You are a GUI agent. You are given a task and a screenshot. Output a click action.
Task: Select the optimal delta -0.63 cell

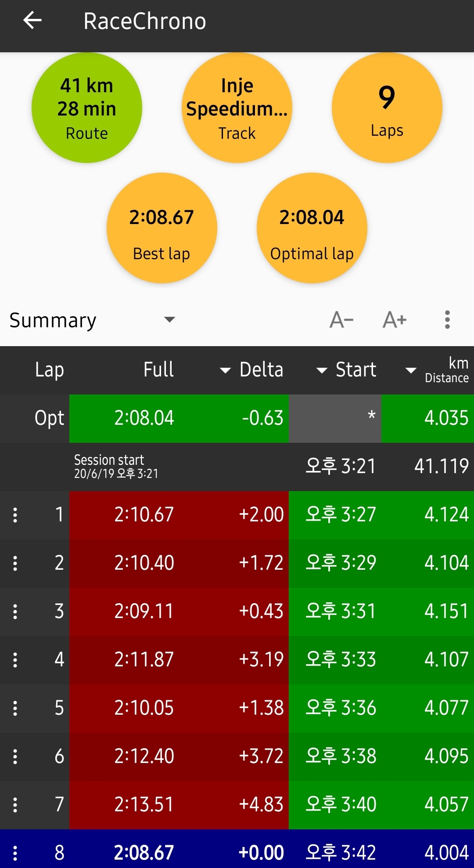[x=262, y=418]
